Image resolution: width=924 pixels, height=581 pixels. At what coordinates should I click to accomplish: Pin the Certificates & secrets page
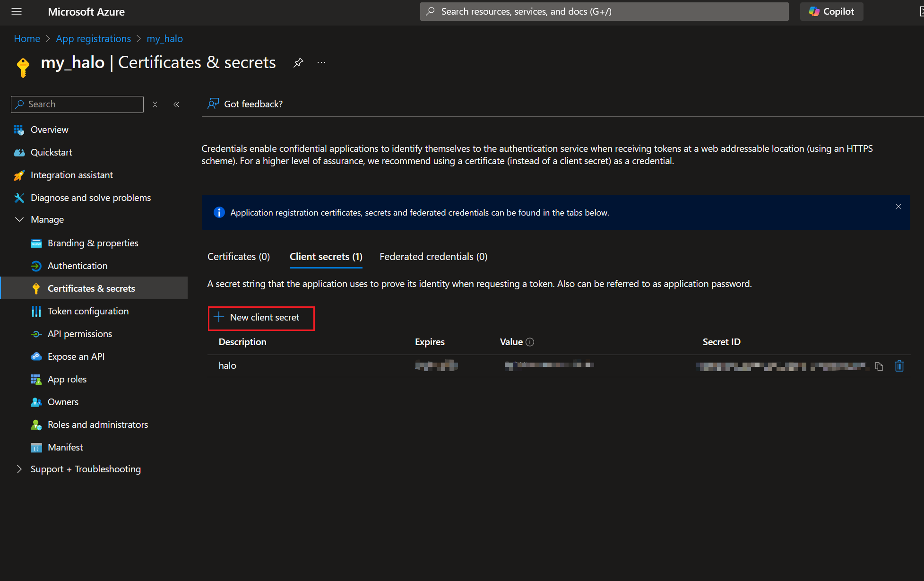pyautogui.click(x=298, y=62)
